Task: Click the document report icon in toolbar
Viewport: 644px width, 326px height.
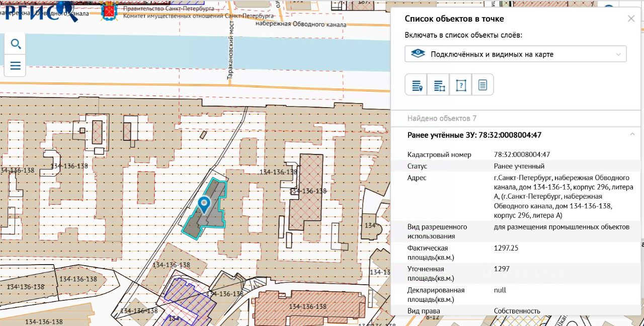Action: 482,85
